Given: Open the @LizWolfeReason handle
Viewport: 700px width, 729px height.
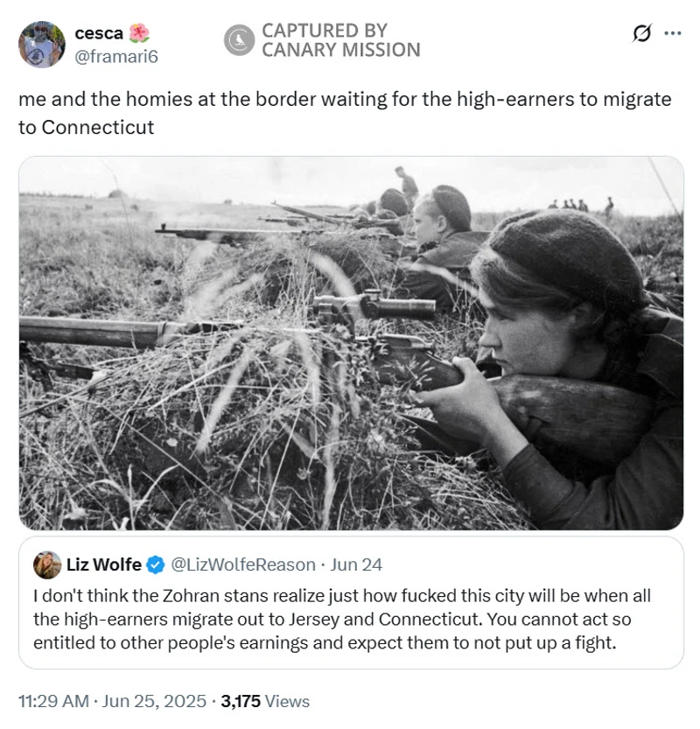Looking at the screenshot, I should click(242, 564).
